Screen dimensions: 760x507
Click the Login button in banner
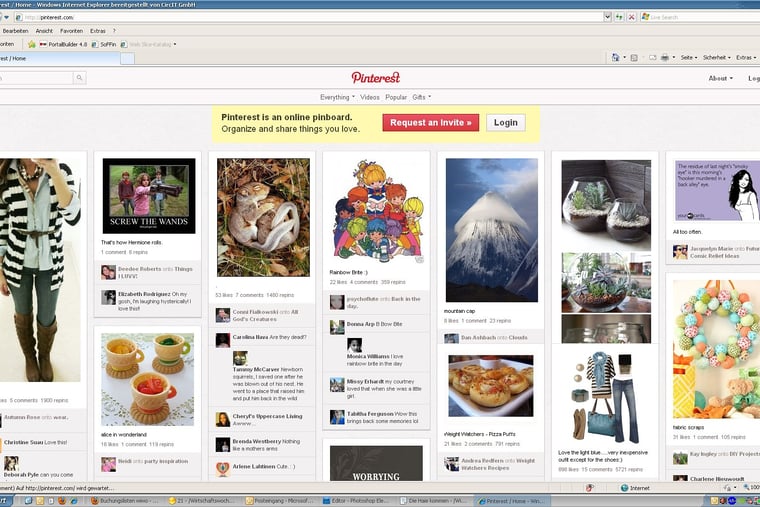pyautogui.click(x=506, y=123)
